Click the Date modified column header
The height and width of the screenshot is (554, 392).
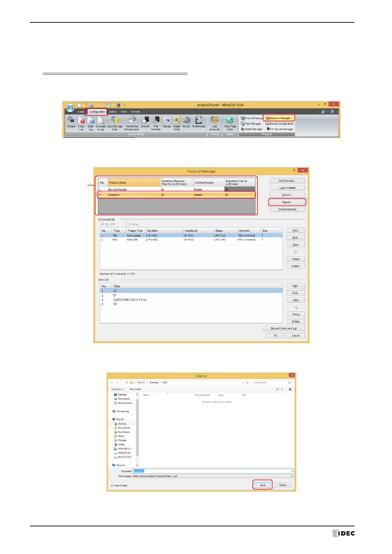[205, 395]
